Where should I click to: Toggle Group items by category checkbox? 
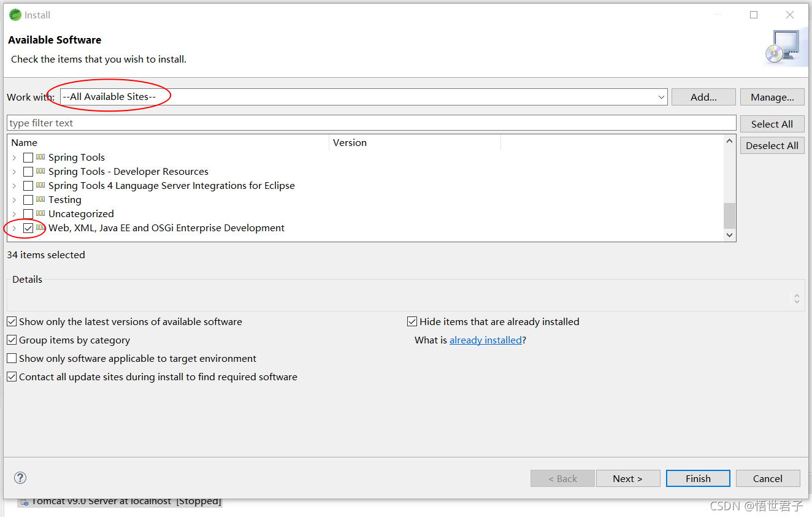click(x=12, y=340)
